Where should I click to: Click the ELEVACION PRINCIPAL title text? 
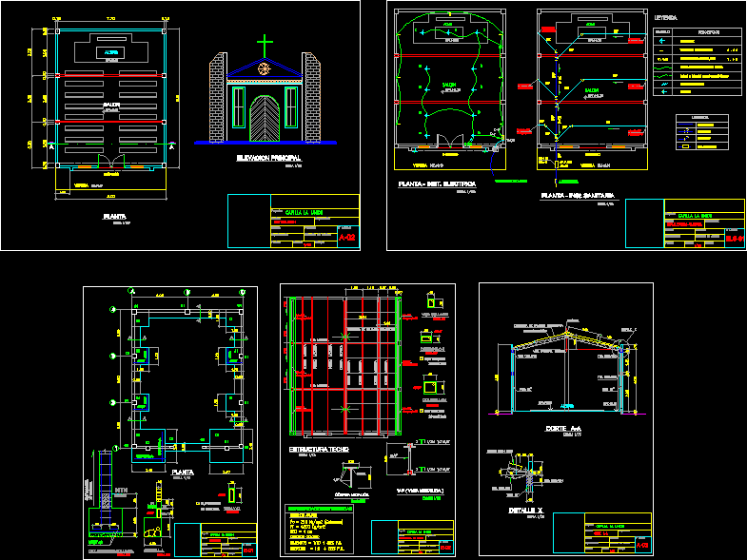coord(268,156)
